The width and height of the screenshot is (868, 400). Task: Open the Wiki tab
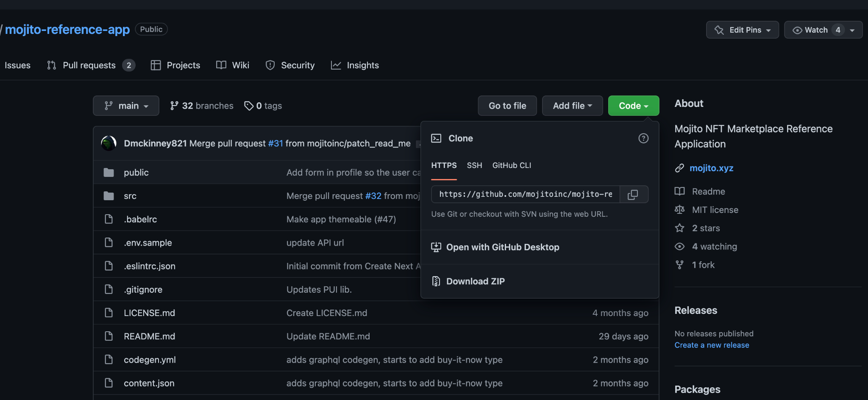233,65
